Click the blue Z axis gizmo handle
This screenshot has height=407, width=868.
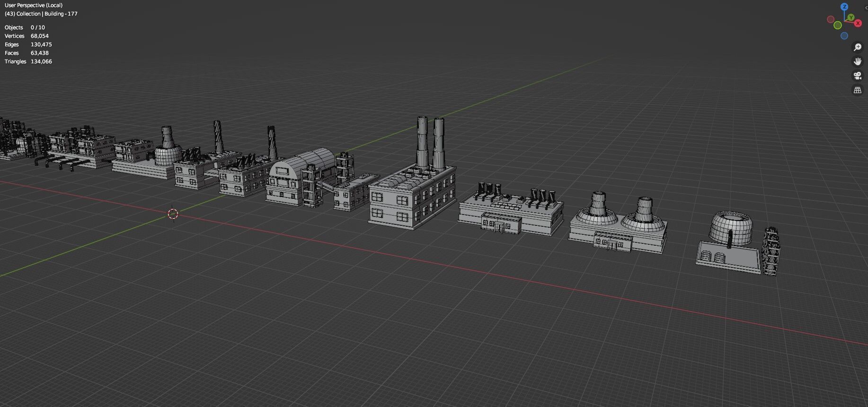[x=844, y=7]
